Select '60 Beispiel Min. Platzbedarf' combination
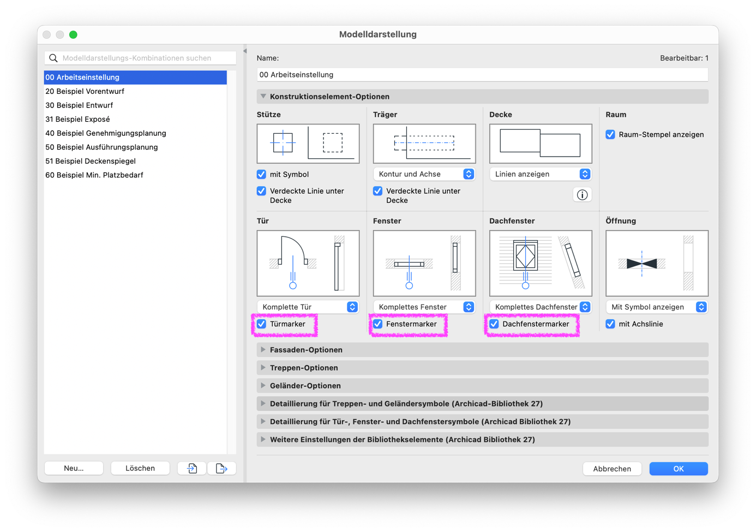Screen dimensions: 756x532 point(135,175)
